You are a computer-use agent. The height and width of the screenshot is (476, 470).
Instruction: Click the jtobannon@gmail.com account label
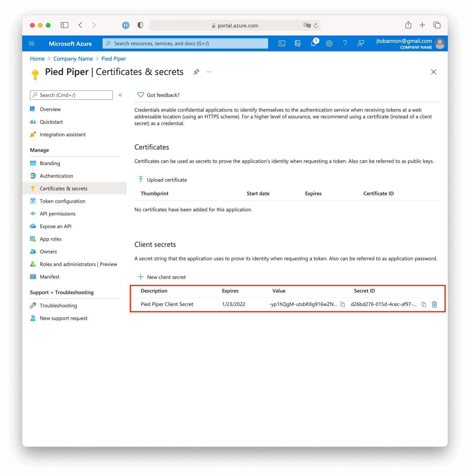pyautogui.click(x=404, y=41)
